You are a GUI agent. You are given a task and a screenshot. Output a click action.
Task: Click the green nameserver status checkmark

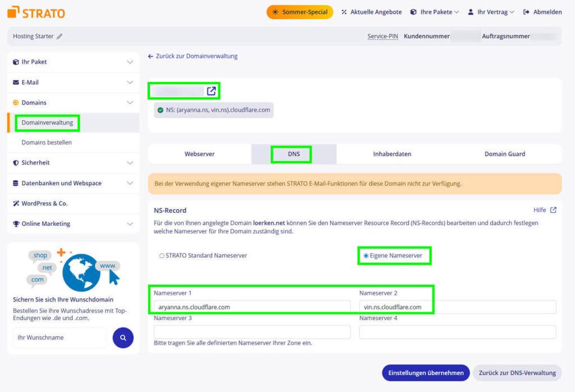(x=160, y=110)
